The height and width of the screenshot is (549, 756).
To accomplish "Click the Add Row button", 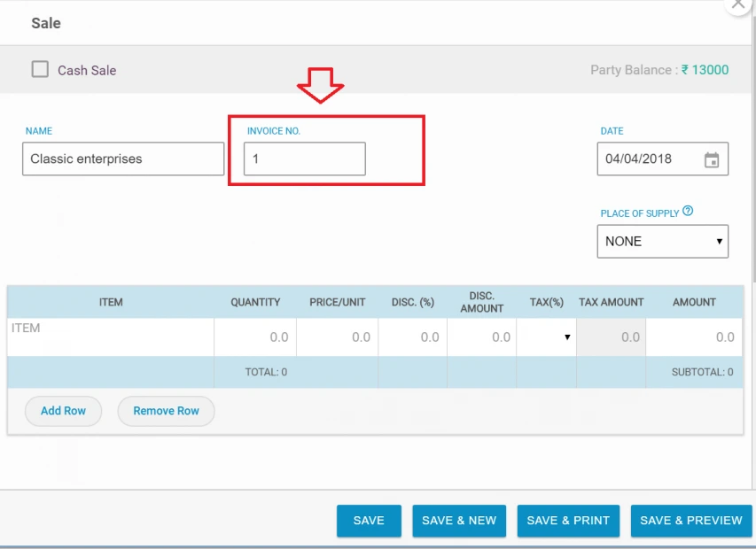I will (63, 411).
